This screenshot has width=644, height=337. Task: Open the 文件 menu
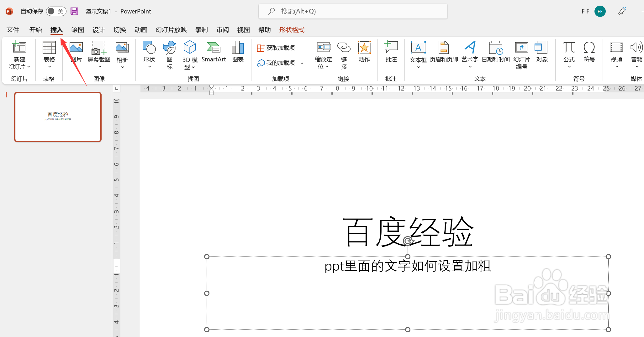[13, 30]
